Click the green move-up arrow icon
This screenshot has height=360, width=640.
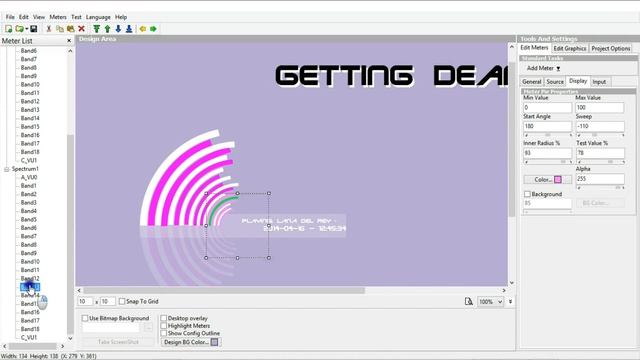point(107,29)
